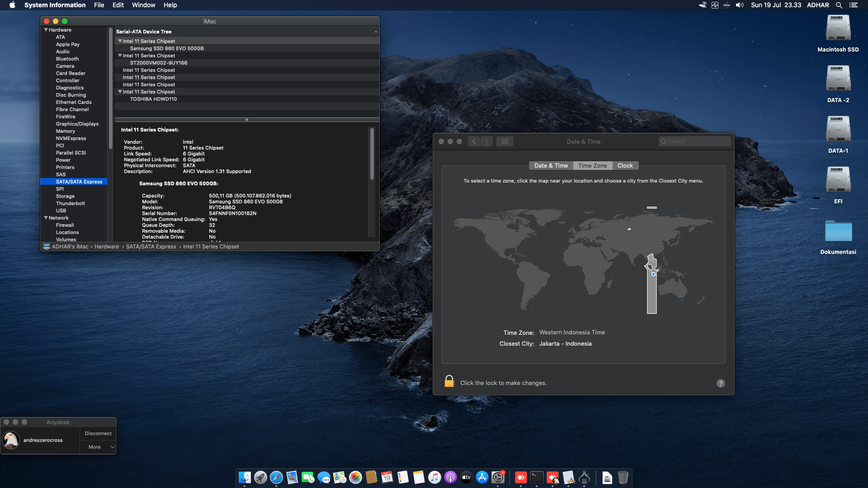This screenshot has width=868, height=488.
Task: Open the Window menu
Action: (x=143, y=5)
